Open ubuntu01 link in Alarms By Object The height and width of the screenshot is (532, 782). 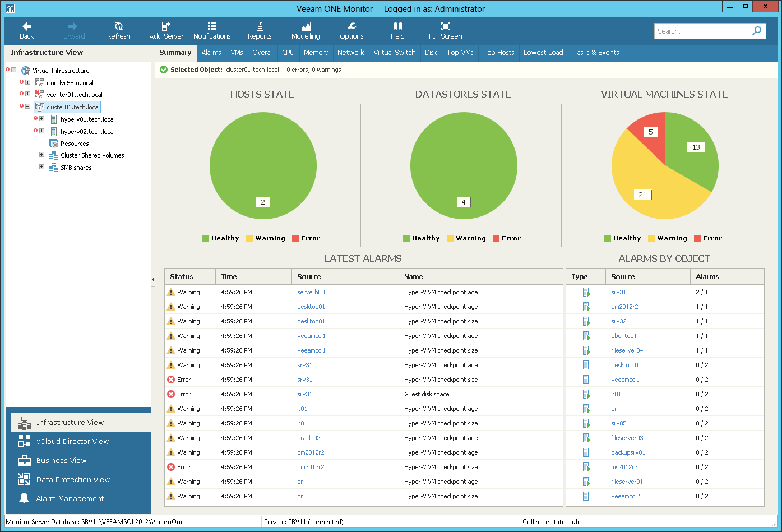624,336
